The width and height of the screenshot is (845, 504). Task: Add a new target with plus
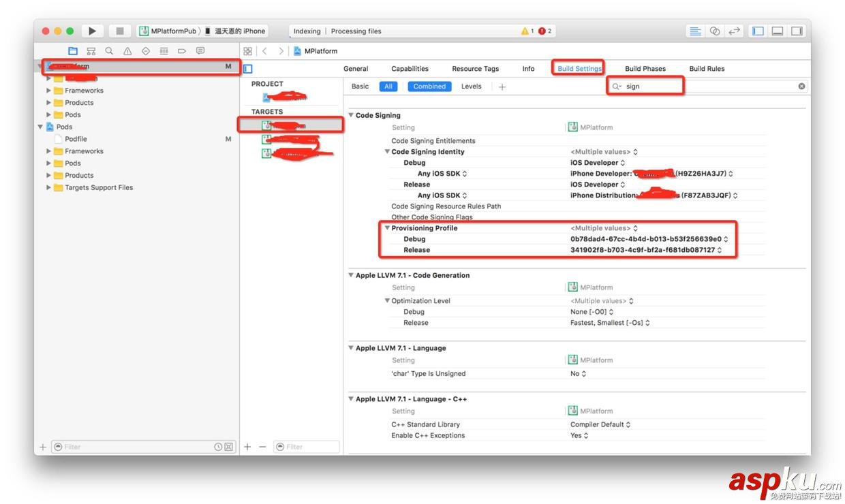click(247, 447)
